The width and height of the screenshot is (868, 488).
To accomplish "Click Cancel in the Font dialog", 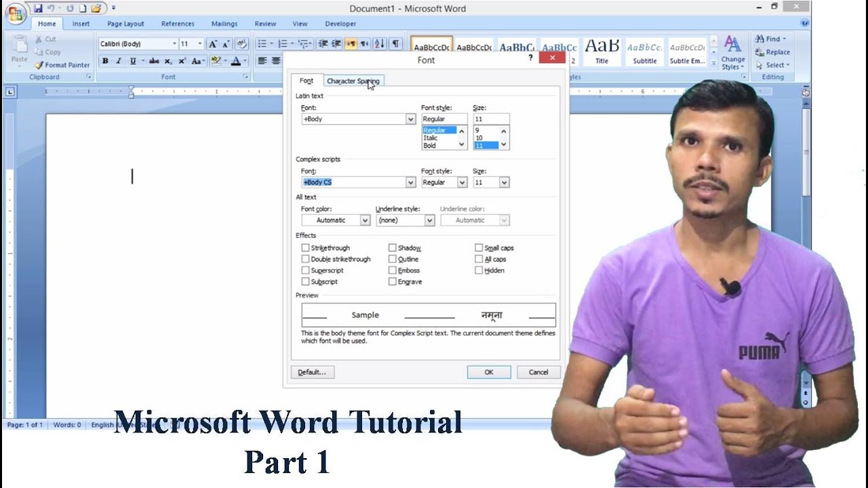I will pos(538,372).
